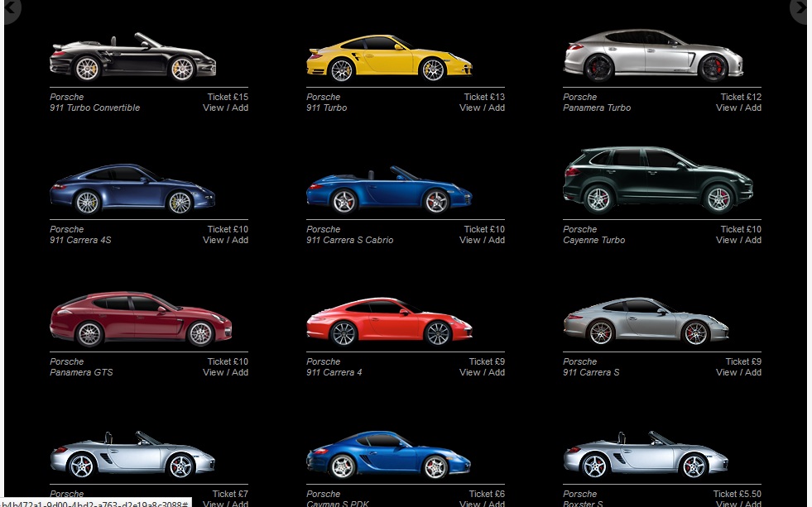Click the 'Ticket £13' price label
The height and width of the screenshot is (507, 812).
(x=484, y=97)
